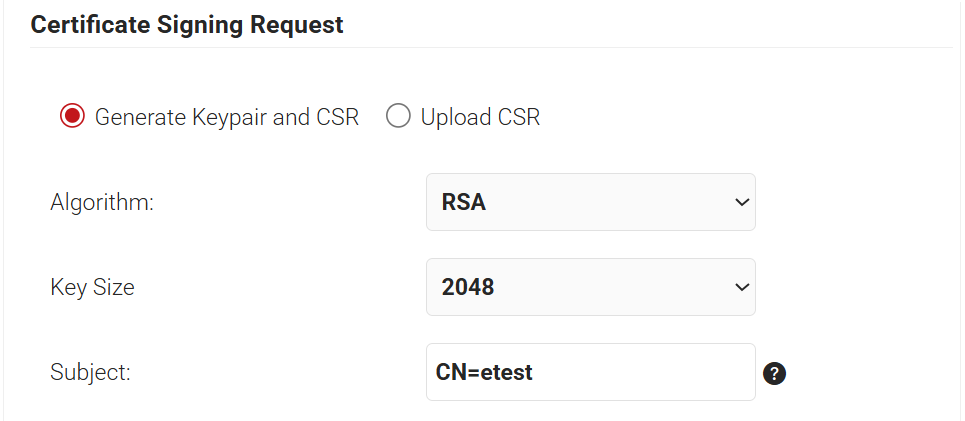Image resolution: width=965 pixels, height=421 pixels.
Task: Open the Key Size dropdown showing 2048
Action: [590, 287]
